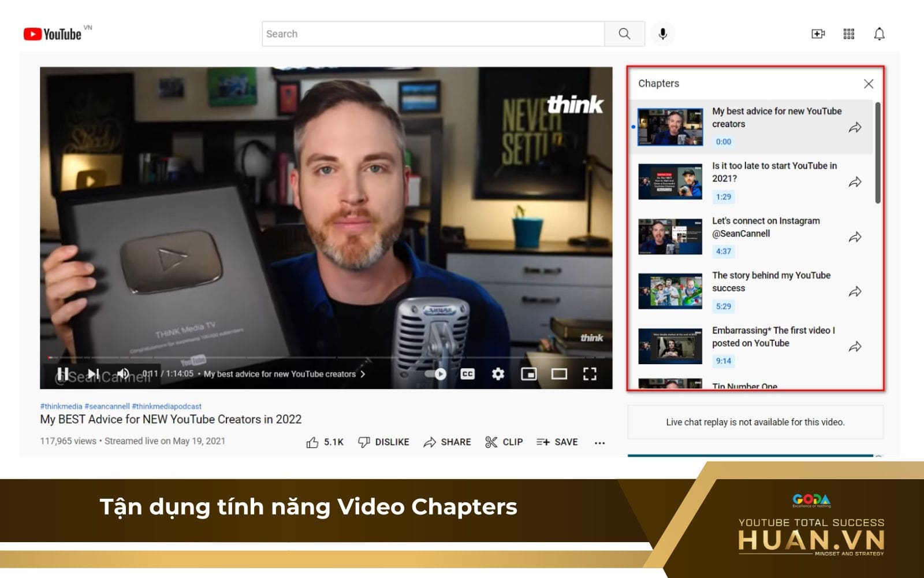Open the Create video camera icon
Screen dimensions: 924x578
pyautogui.click(x=818, y=34)
